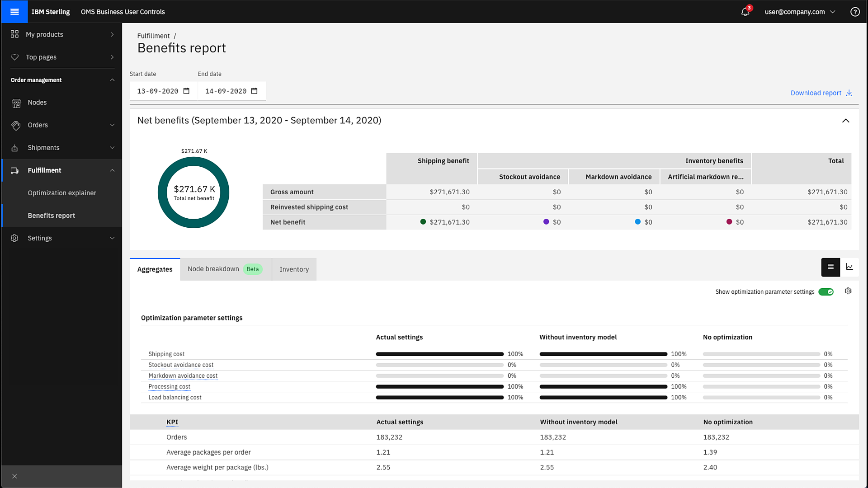Image resolution: width=868 pixels, height=488 pixels.
Task: Switch to chart view icon
Action: [849, 267]
